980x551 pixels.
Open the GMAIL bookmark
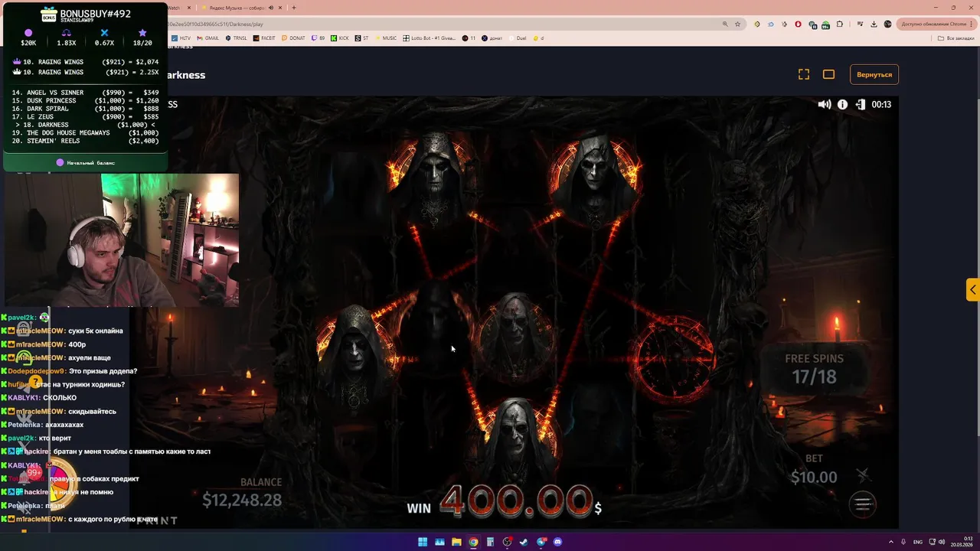coord(207,37)
